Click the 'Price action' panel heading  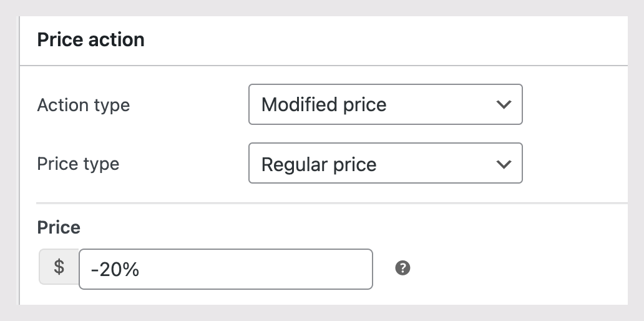(91, 40)
